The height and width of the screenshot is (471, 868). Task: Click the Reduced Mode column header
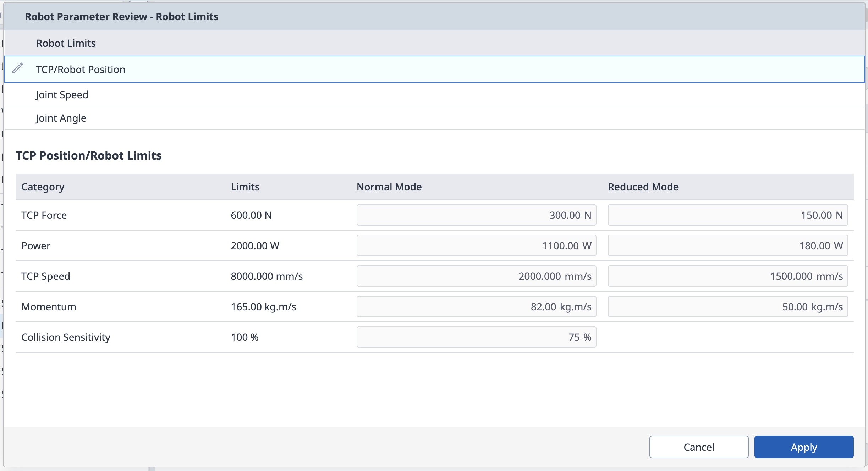643,187
